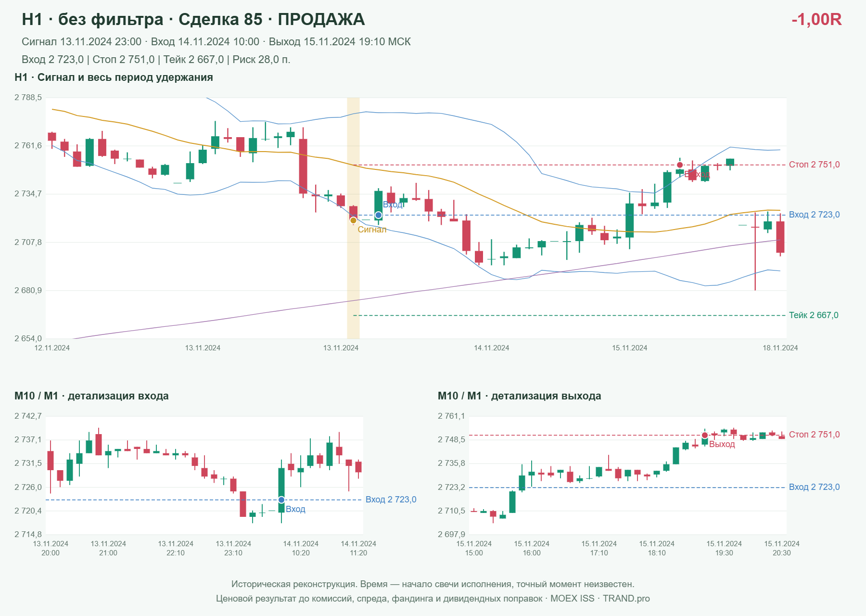Click the signal/entry/exit timestamps line

tap(216, 42)
